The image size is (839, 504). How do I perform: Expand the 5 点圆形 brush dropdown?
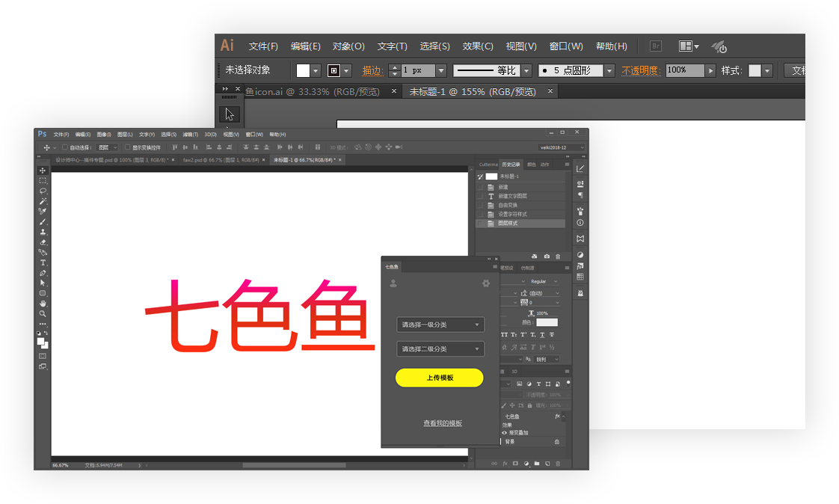[609, 70]
